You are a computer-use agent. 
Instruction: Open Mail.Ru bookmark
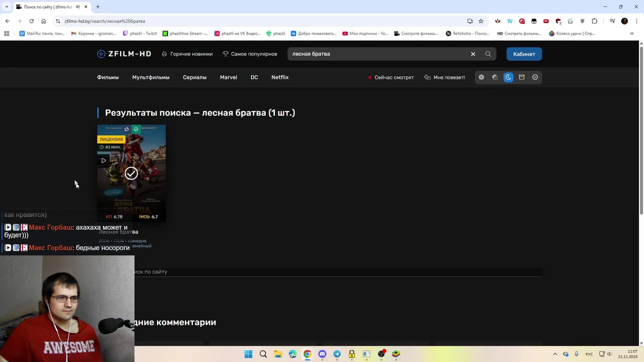click(42, 34)
